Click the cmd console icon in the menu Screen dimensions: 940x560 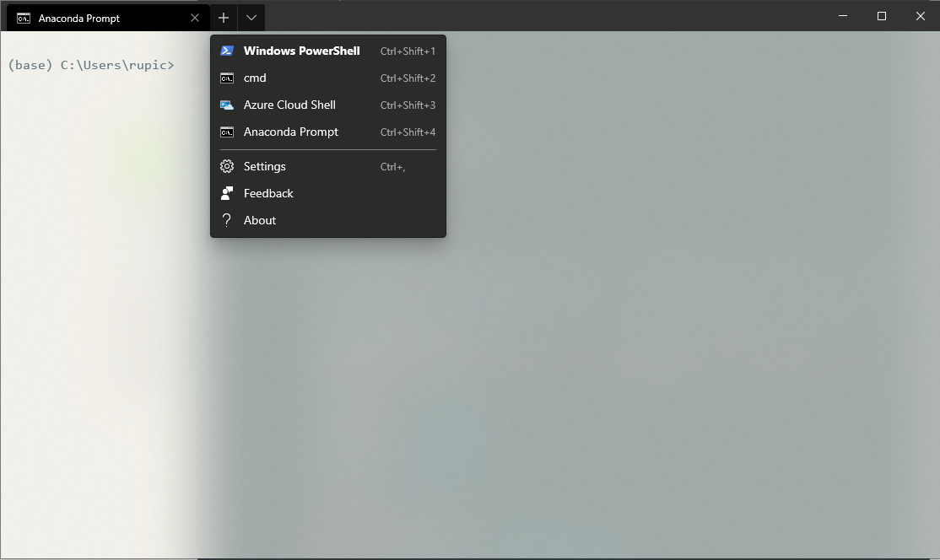227,78
